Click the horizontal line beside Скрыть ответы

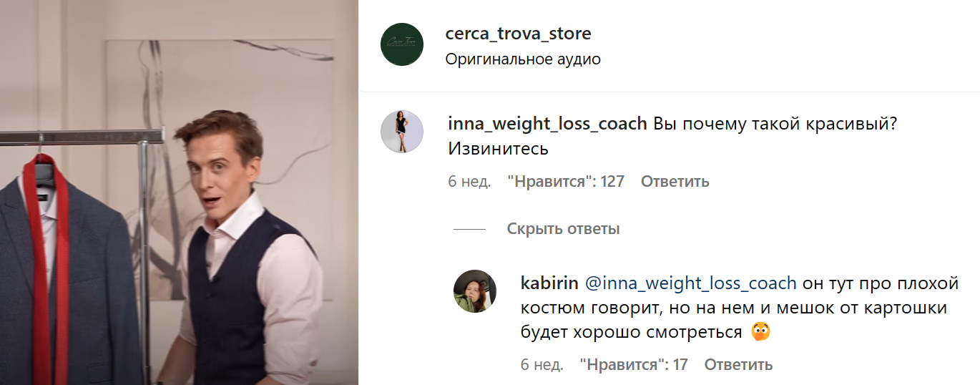469,230
